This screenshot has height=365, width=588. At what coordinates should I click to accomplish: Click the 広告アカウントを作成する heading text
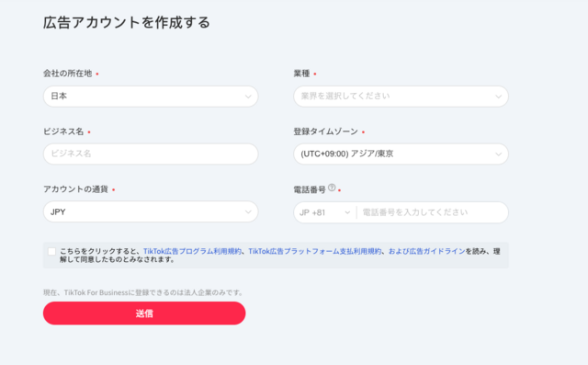(x=127, y=22)
